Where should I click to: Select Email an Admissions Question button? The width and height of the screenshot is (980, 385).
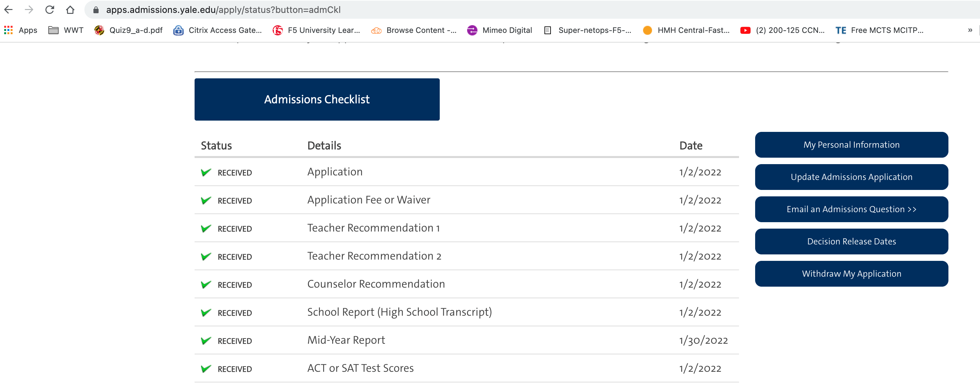pos(851,209)
